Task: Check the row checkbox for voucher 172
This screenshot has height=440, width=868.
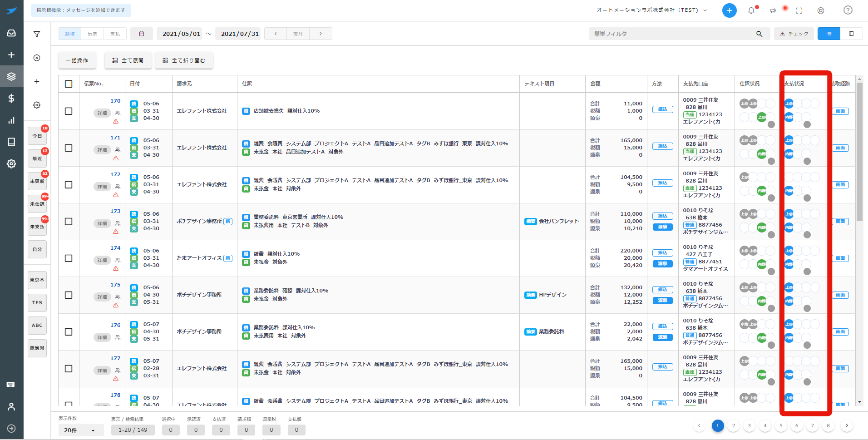Action: pyautogui.click(x=69, y=185)
